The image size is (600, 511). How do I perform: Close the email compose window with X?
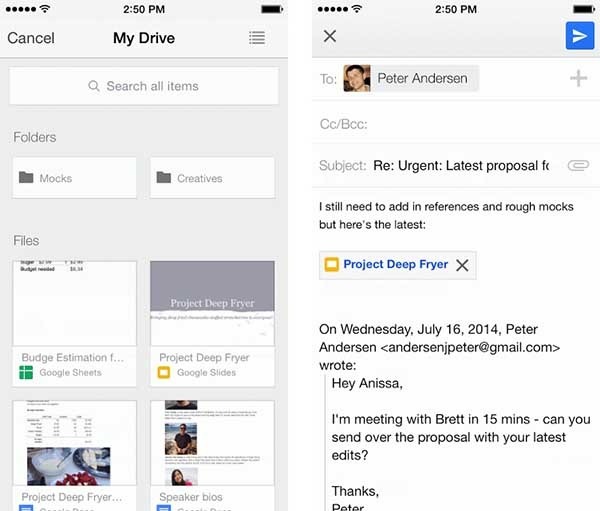click(x=330, y=37)
